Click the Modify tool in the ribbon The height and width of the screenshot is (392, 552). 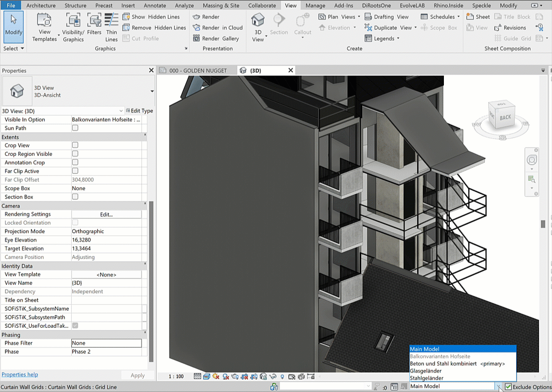click(x=13, y=25)
